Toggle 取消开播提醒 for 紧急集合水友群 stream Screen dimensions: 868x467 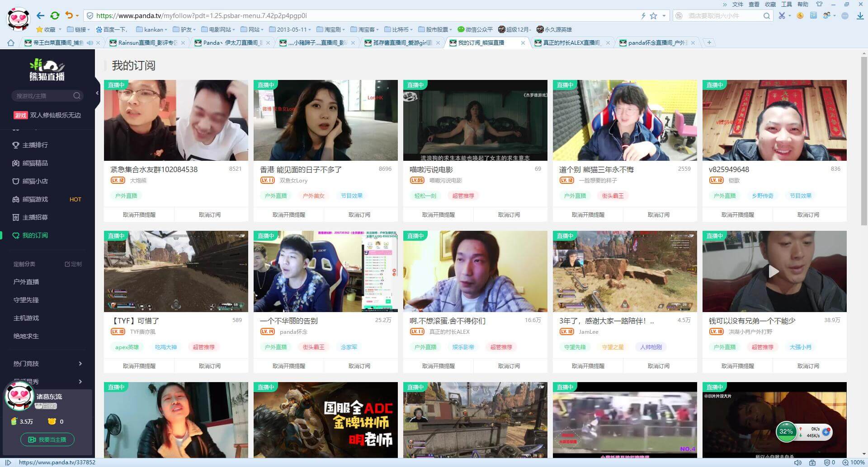point(139,215)
